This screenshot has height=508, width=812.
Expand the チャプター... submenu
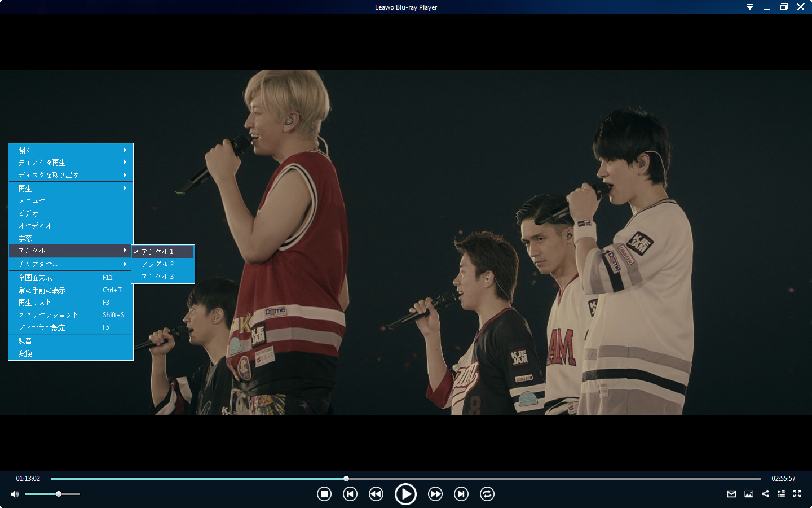point(70,264)
